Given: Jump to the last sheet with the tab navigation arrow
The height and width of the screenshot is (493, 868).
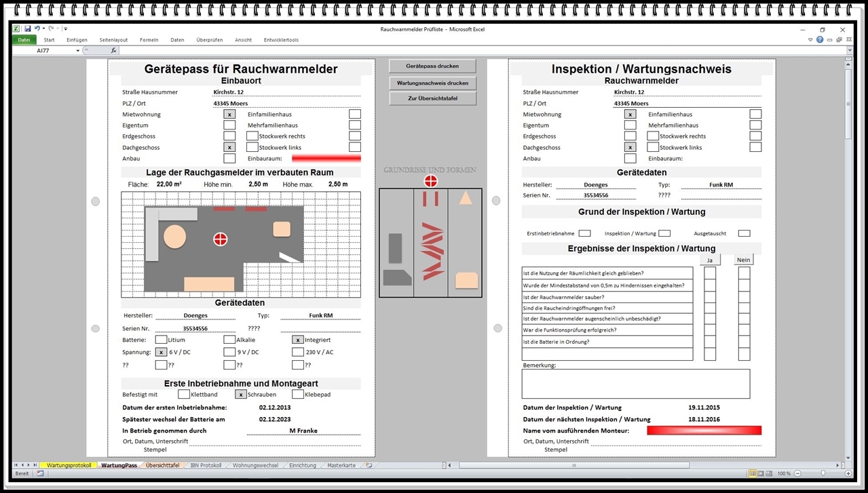Looking at the screenshot, I should point(35,466).
